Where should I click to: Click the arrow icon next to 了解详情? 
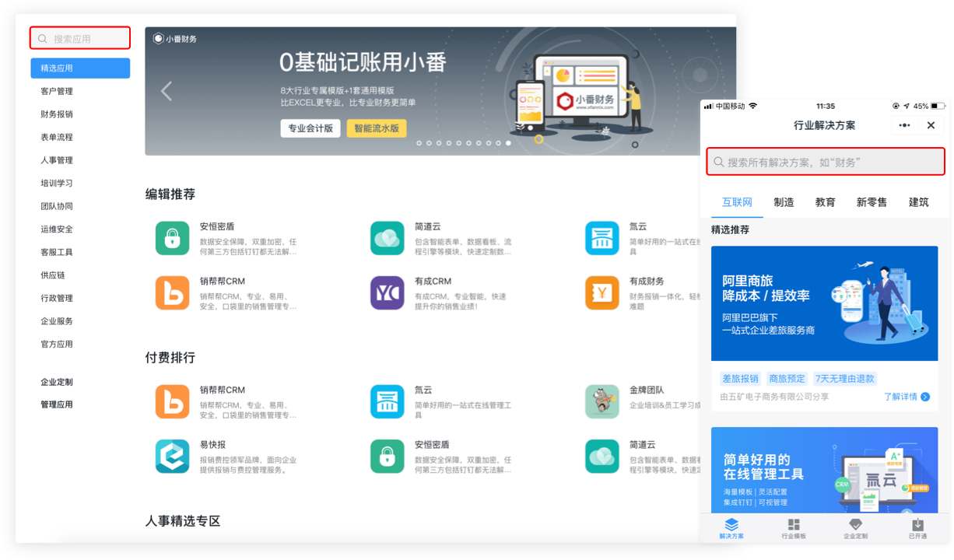(925, 397)
